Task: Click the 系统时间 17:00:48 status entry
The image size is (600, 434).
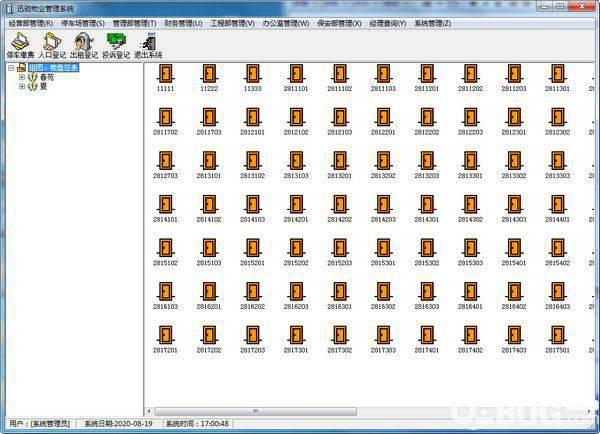Action: tap(197, 424)
